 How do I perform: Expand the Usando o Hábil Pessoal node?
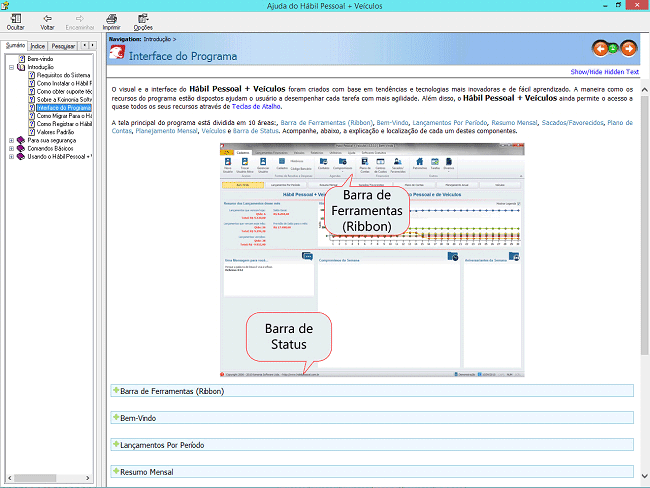[x=12, y=157]
